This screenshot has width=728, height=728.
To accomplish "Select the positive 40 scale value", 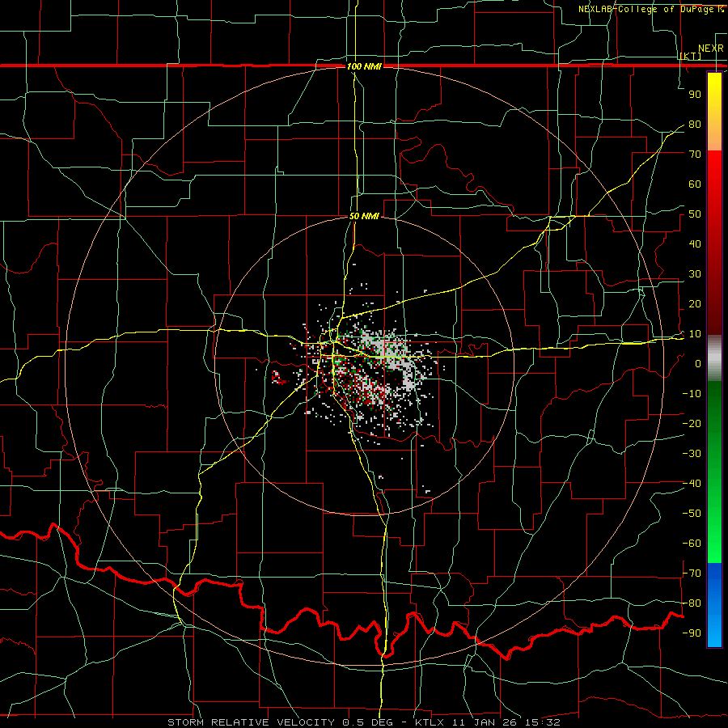I will [695, 244].
